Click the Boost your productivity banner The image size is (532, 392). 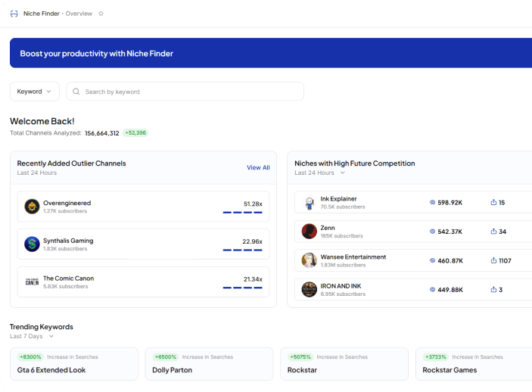[x=271, y=53]
